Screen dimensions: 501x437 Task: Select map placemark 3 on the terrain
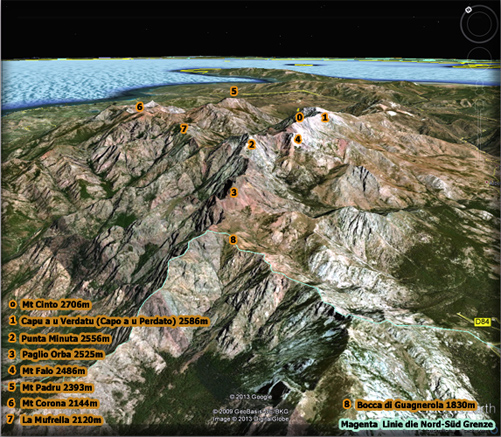[x=234, y=192]
